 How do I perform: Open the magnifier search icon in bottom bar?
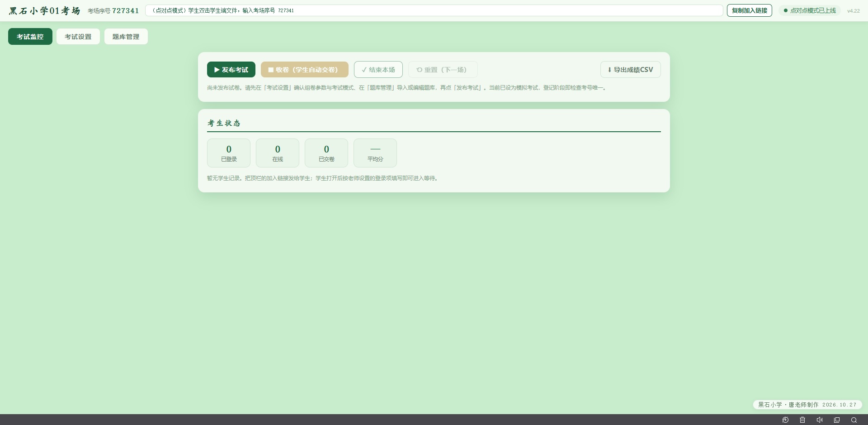pyautogui.click(x=854, y=420)
